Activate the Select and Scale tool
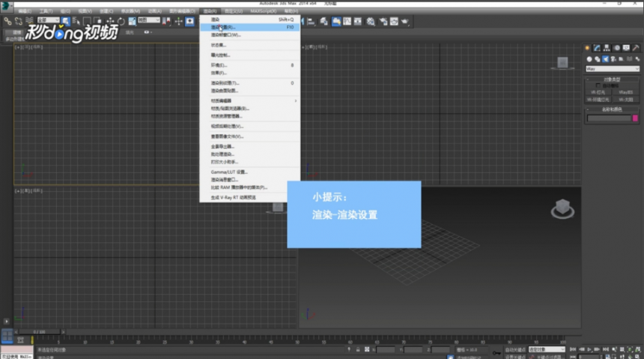This screenshot has width=644, height=359. [132, 21]
